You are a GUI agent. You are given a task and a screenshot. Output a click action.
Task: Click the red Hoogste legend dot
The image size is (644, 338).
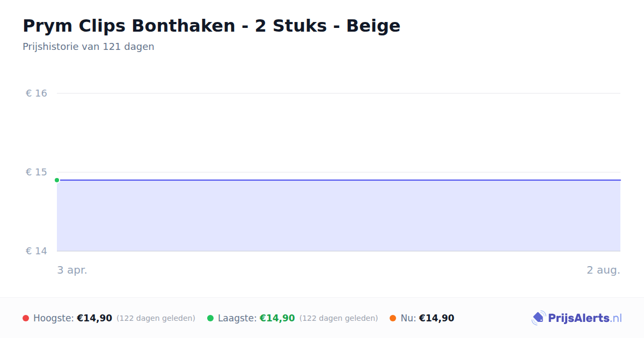[26, 318]
